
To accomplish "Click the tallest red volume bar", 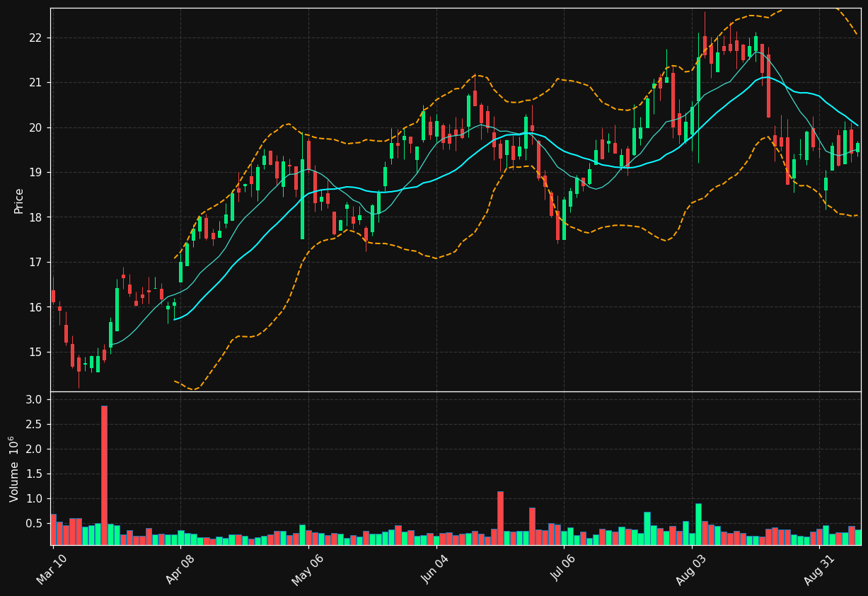I will [104, 475].
